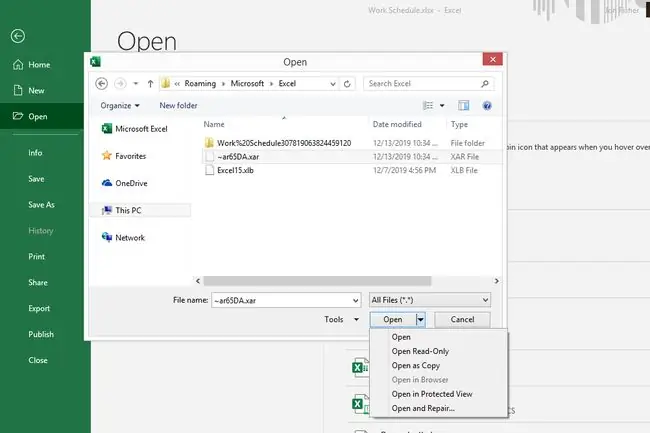
Task: Open the Export page
Action: pos(39,309)
